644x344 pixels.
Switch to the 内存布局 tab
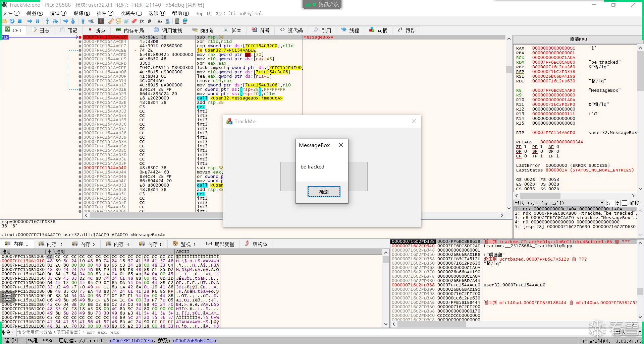pos(130,30)
